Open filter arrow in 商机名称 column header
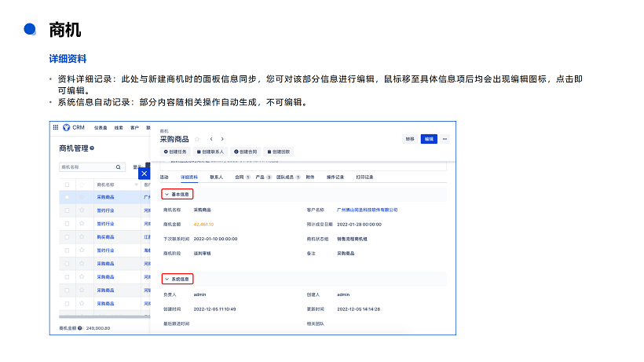The width and height of the screenshot is (644, 362). tap(137, 185)
